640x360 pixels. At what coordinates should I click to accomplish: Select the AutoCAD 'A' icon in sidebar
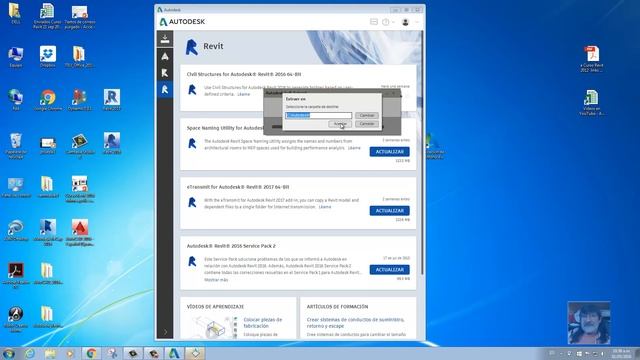coord(165,56)
